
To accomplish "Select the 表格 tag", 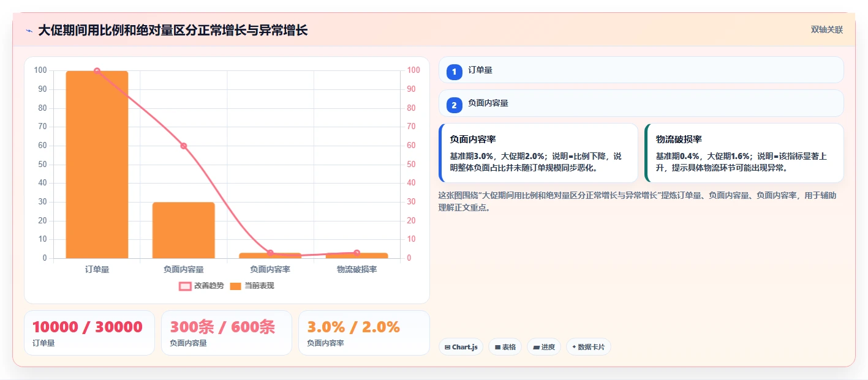I will click(x=505, y=347).
